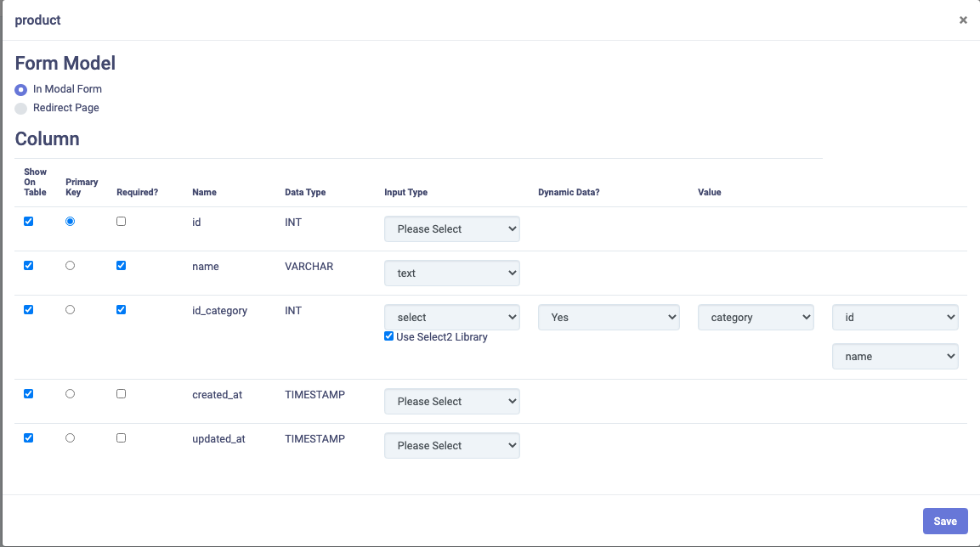This screenshot has height=547, width=980.
Task: Close the product dialog
Action: [x=963, y=20]
